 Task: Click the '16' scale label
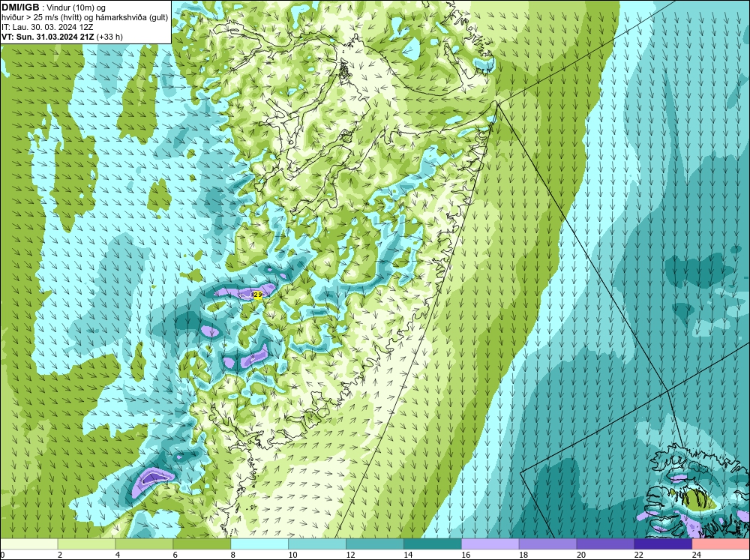[x=466, y=555]
